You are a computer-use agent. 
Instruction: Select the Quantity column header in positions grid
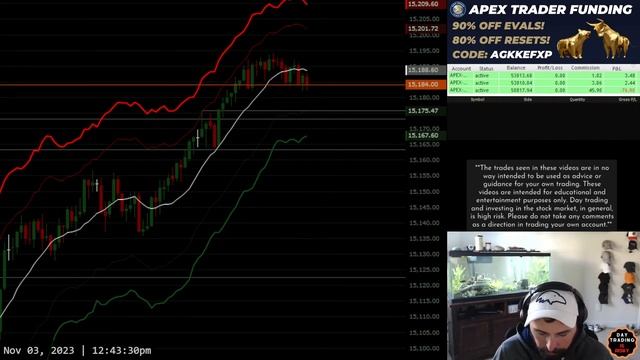(x=577, y=100)
